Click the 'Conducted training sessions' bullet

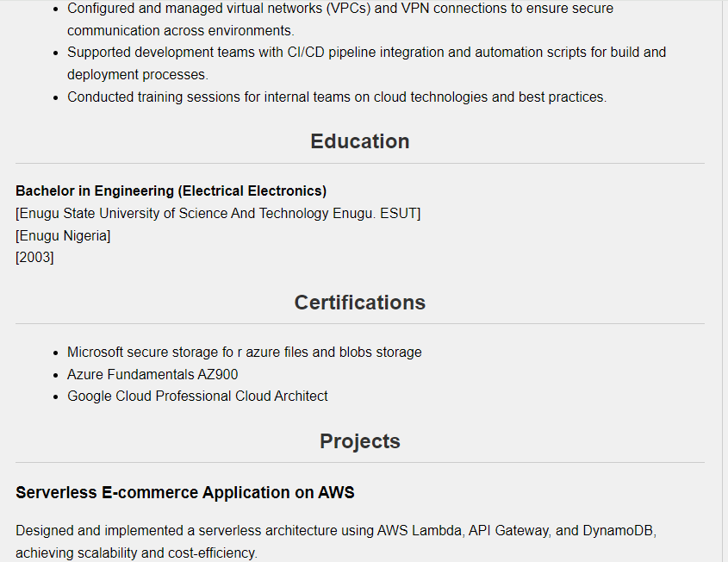tap(337, 97)
